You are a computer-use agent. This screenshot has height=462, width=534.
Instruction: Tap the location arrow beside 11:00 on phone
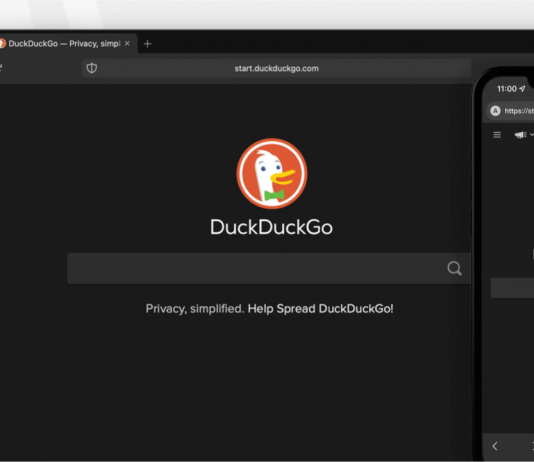522,89
